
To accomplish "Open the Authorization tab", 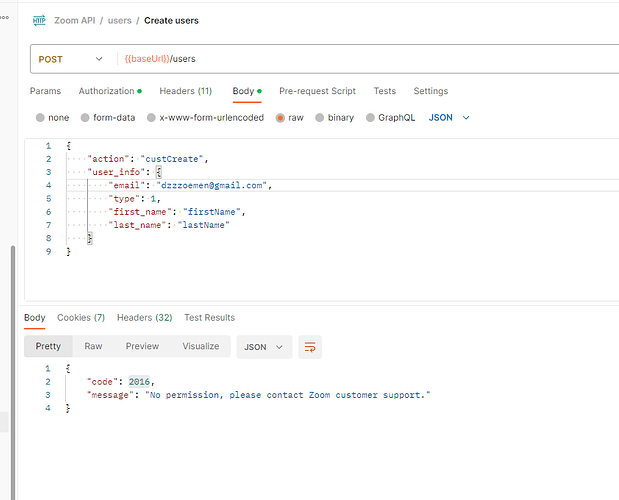I will [x=108, y=91].
